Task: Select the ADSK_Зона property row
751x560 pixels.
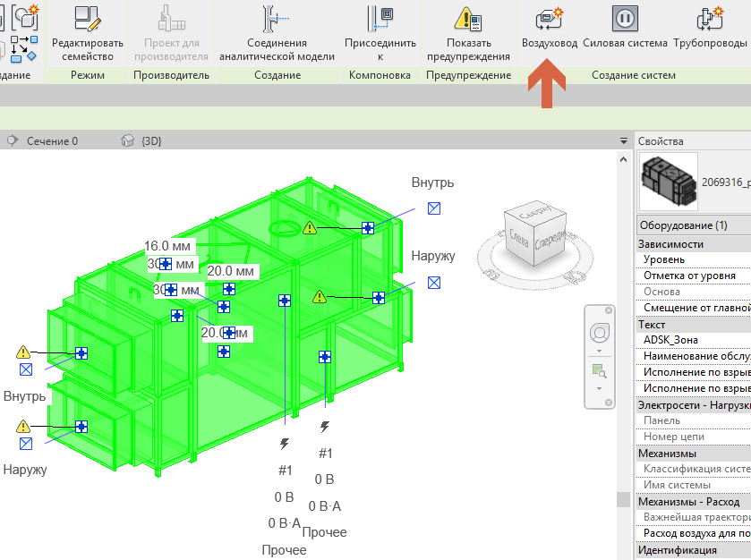Action: [x=694, y=340]
